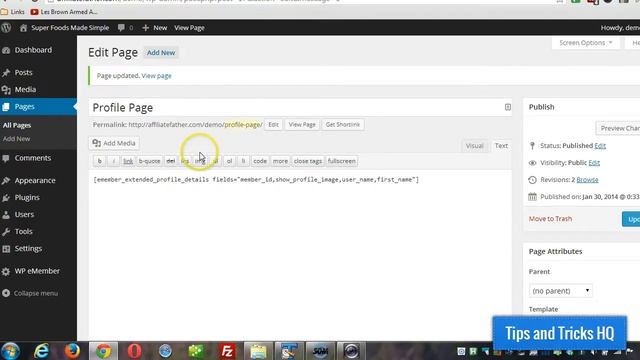Click Add New under Pages submenu
Viewport: 640px width, 360px height.
[x=16, y=139]
